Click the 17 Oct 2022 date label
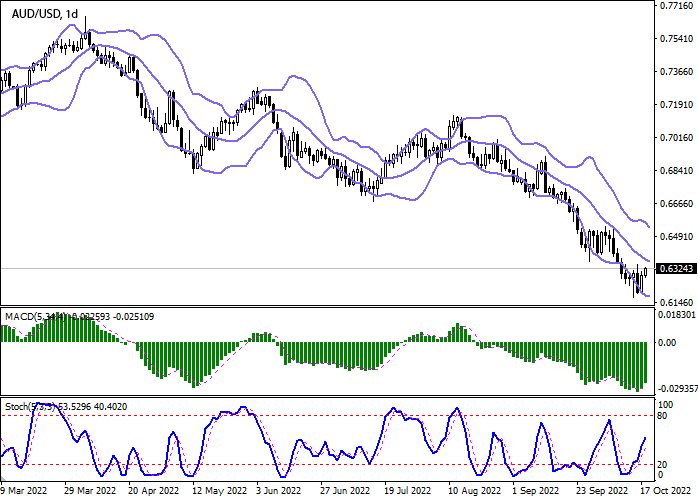 click(x=663, y=491)
